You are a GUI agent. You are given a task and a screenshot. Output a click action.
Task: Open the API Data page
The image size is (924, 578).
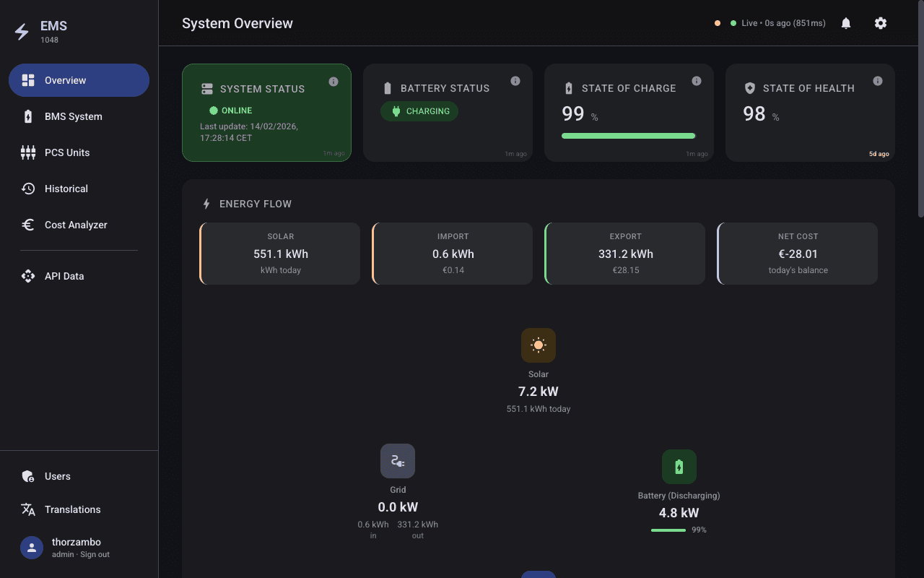pyautogui.click(x=64, y=276)
